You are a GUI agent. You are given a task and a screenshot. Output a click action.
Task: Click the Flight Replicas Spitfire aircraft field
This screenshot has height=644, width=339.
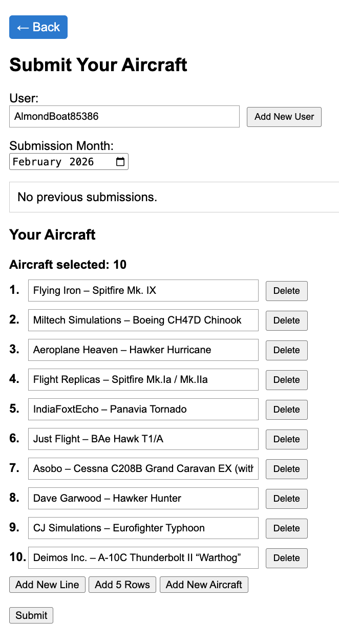(143, 380)
